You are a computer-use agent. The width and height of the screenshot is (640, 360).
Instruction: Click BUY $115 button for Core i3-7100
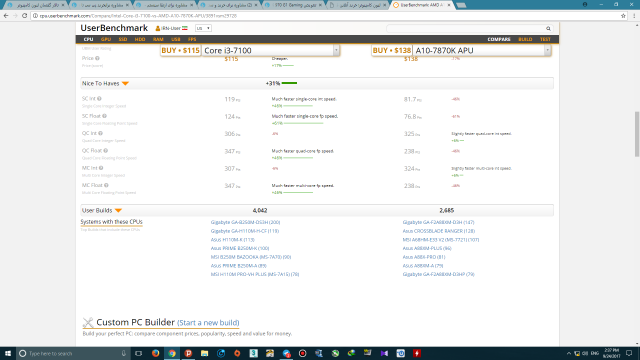[180, 51]
